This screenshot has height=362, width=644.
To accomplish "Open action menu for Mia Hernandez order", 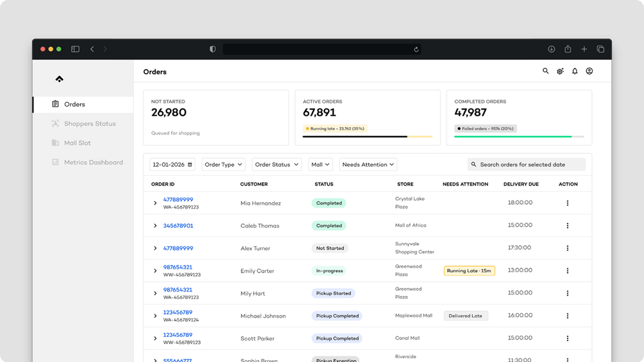I will 567,203.
